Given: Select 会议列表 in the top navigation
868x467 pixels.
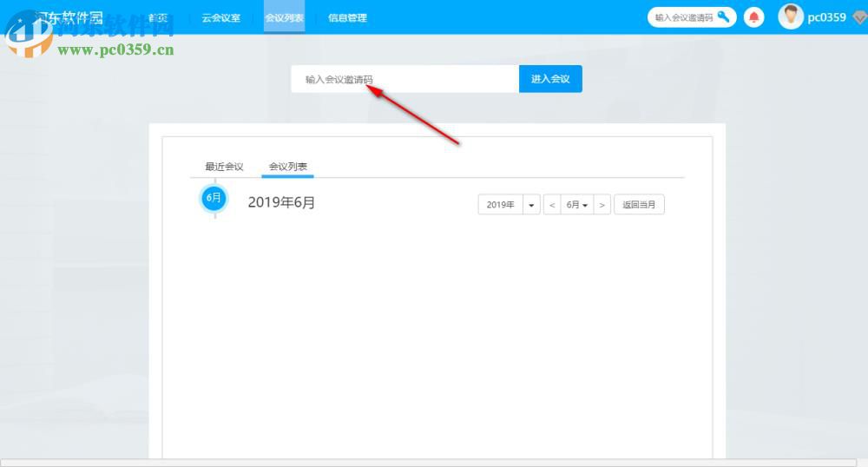Looking at the screenshot, I should click(284, 17).
